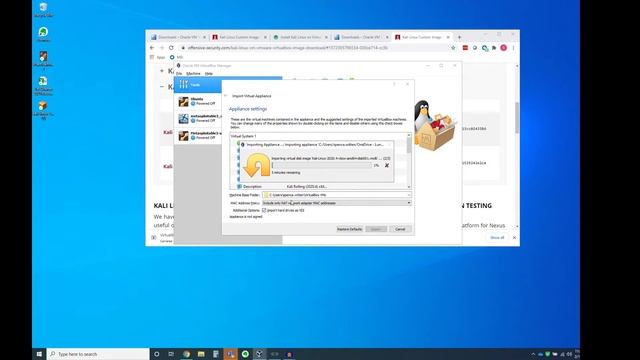Select the third VM, Metasploitable3, in the list

click(198, 136)
